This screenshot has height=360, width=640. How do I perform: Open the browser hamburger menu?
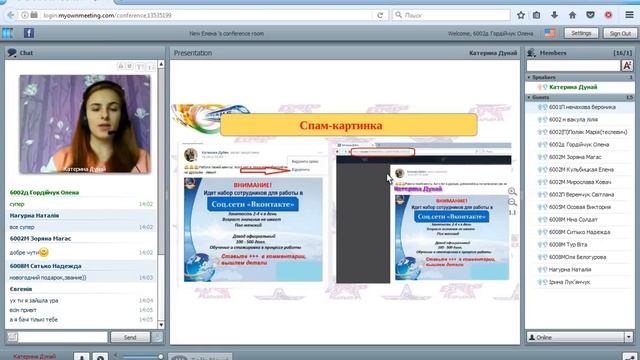629,15
